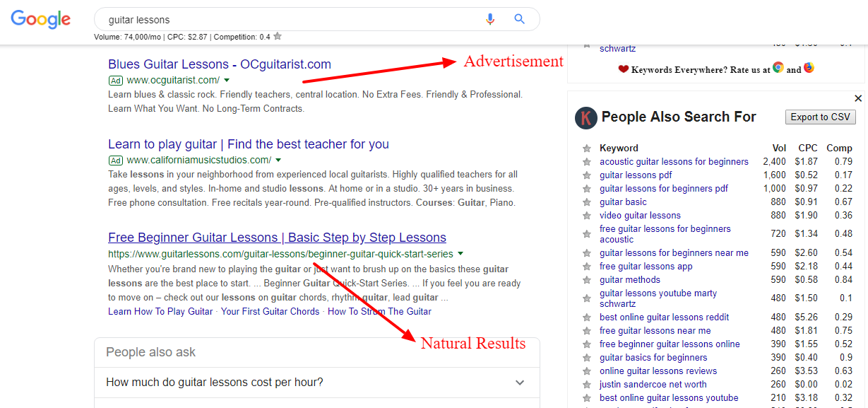Click the Vol column header

779,148
